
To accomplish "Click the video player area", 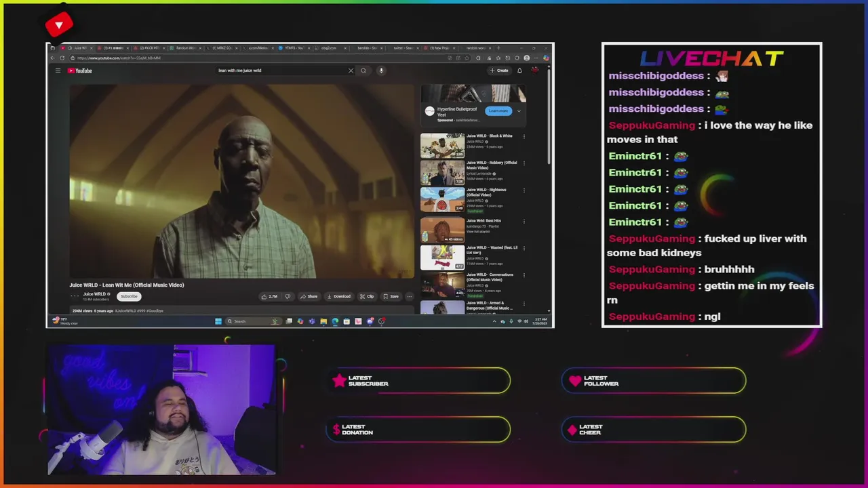I will [241, 181].
